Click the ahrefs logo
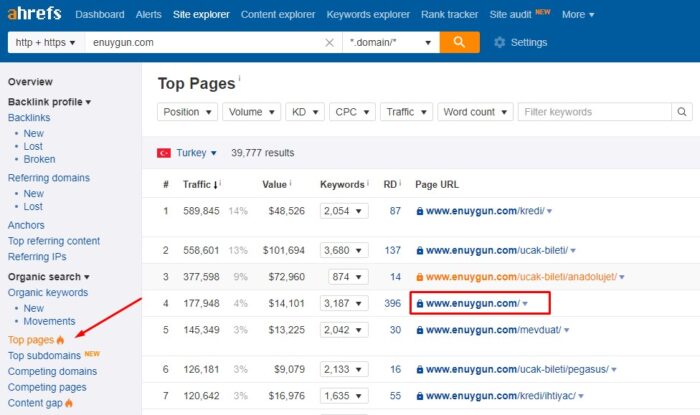 coord(34,13)
